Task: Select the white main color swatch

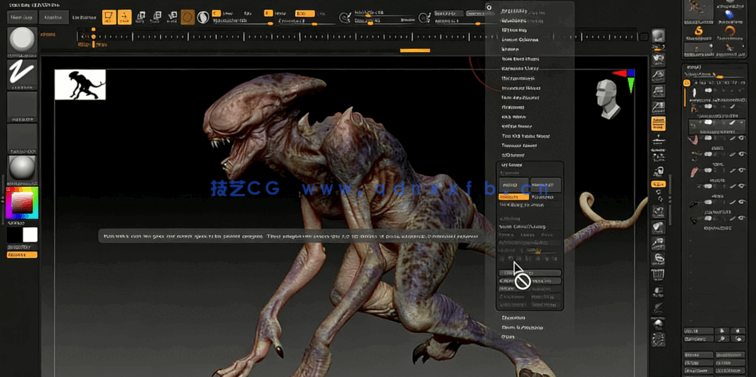Action: pyautogui.click(x=30, y=235)
